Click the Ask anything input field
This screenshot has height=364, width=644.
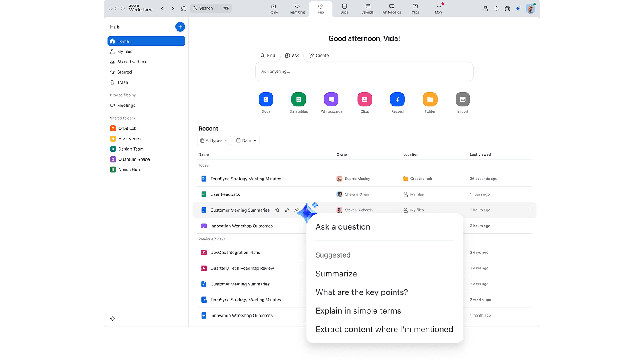pos(364,72)
